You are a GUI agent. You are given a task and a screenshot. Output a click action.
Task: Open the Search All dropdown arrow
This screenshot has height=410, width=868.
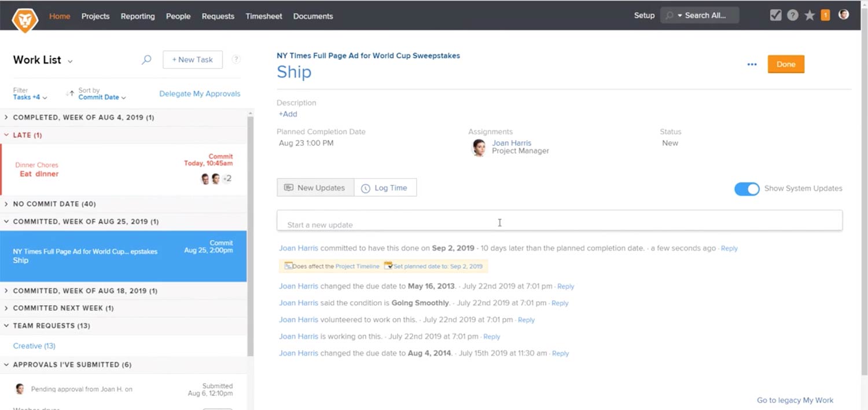(x=680, y=16)
